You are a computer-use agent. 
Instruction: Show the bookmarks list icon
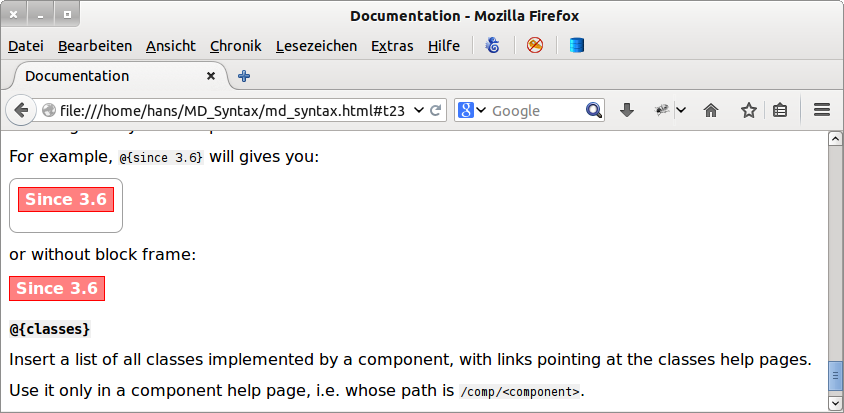(780, 110)
